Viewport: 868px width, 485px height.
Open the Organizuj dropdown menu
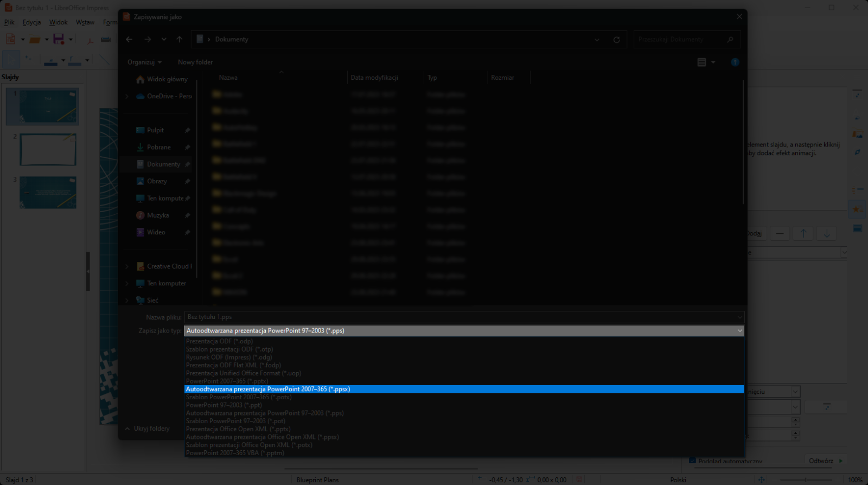[x=144, y=62]
